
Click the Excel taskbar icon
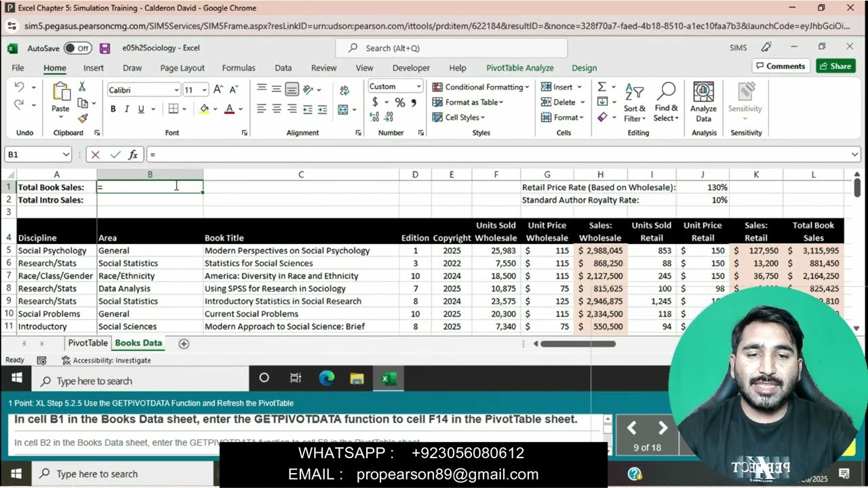[x=389, y=378]
